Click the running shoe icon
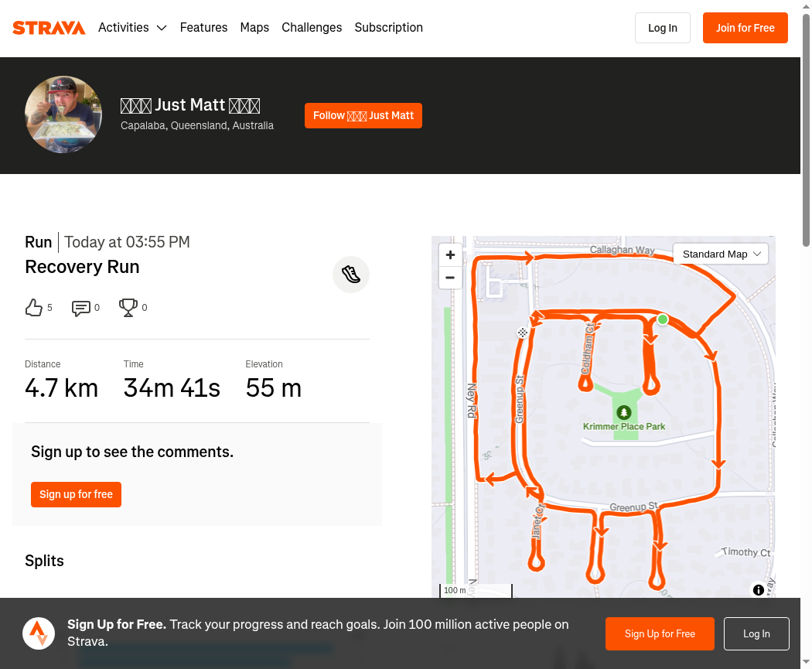 [351, 275]
